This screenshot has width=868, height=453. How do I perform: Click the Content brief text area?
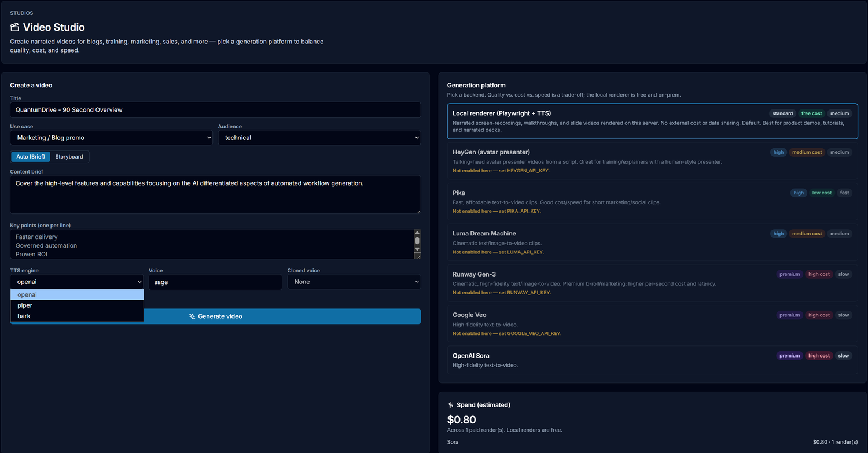click(215, 195)
